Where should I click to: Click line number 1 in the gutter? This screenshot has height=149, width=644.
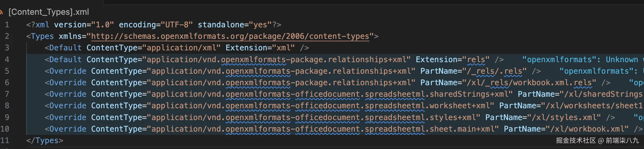[7, 25]
